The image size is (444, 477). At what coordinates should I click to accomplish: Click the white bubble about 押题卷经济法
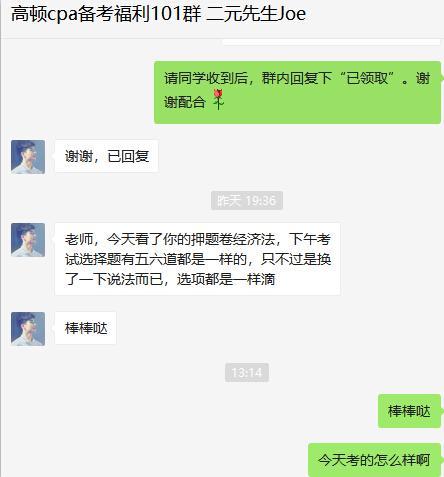[x=198, y=259]
